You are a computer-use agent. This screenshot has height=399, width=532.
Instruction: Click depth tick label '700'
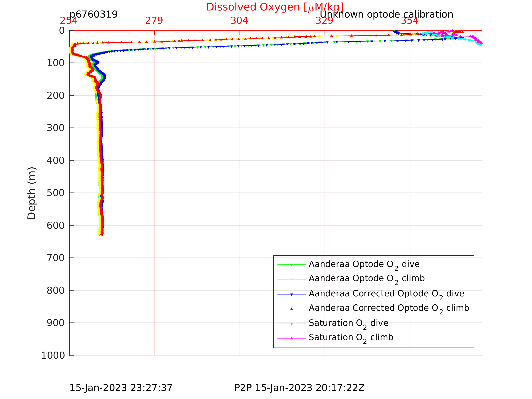coord(56,258)
